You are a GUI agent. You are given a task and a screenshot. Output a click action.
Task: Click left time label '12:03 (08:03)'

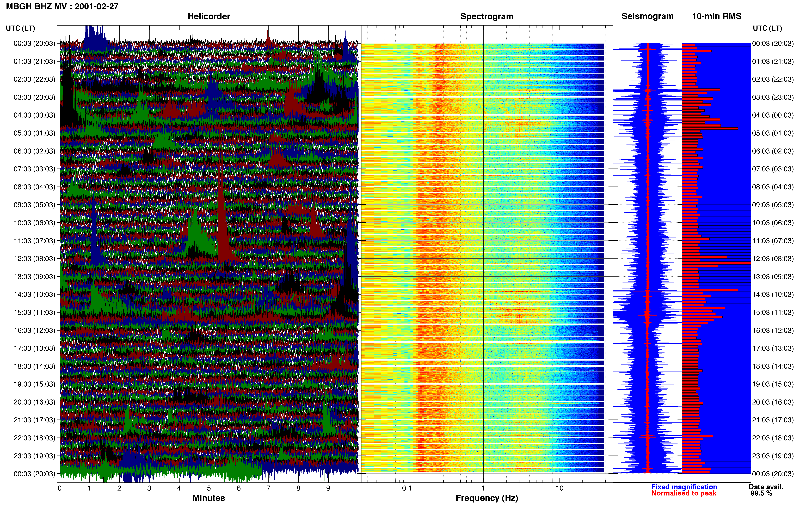34,259
